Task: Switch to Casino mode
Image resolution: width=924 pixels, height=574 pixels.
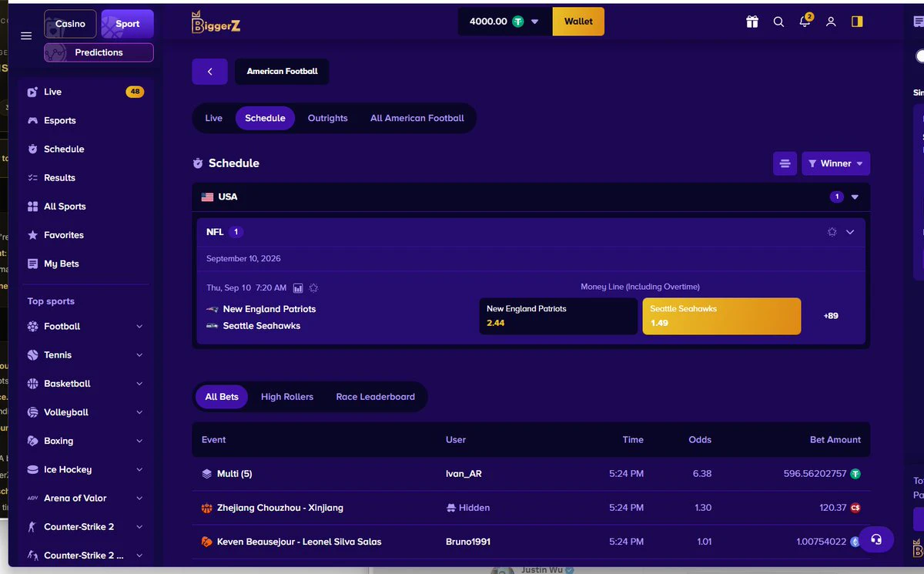Action: [70, 24]
